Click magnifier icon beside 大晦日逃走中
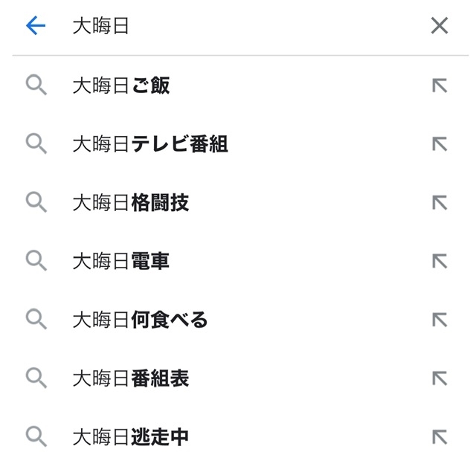Image resolution: width=476 pixels, height=475 pixels. click(x=36, y=436)
